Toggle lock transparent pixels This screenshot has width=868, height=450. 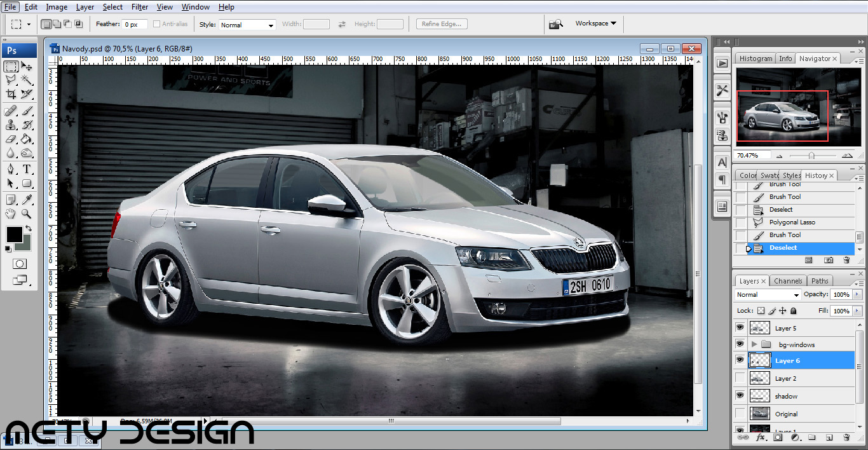tap(761, 311)
